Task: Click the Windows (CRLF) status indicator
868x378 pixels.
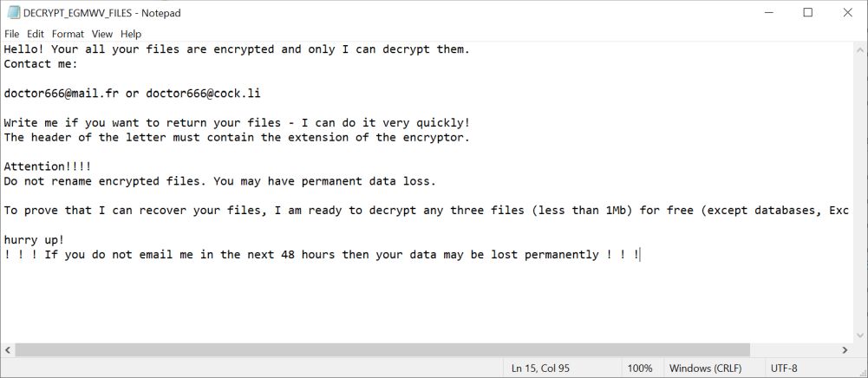Action: 705,368
